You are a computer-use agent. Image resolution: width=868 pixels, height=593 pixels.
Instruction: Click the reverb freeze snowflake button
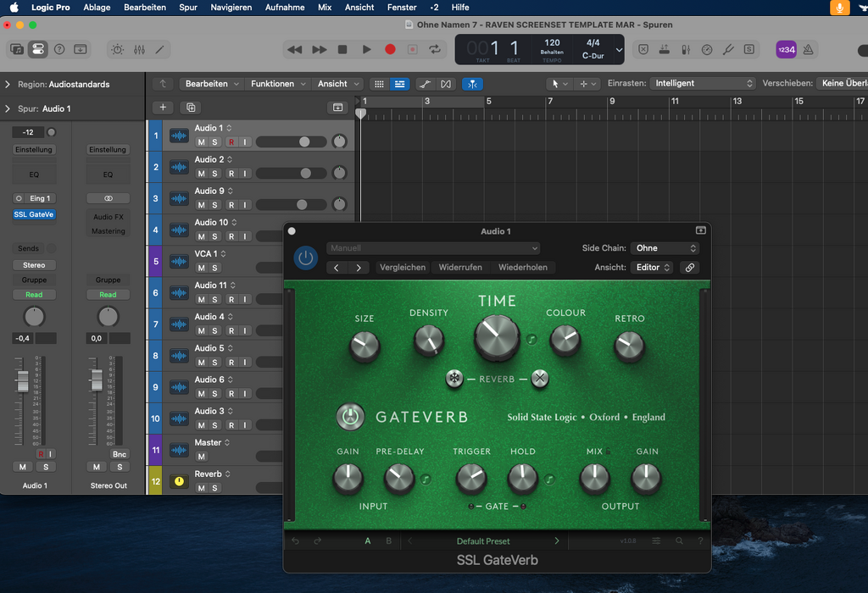454,379
